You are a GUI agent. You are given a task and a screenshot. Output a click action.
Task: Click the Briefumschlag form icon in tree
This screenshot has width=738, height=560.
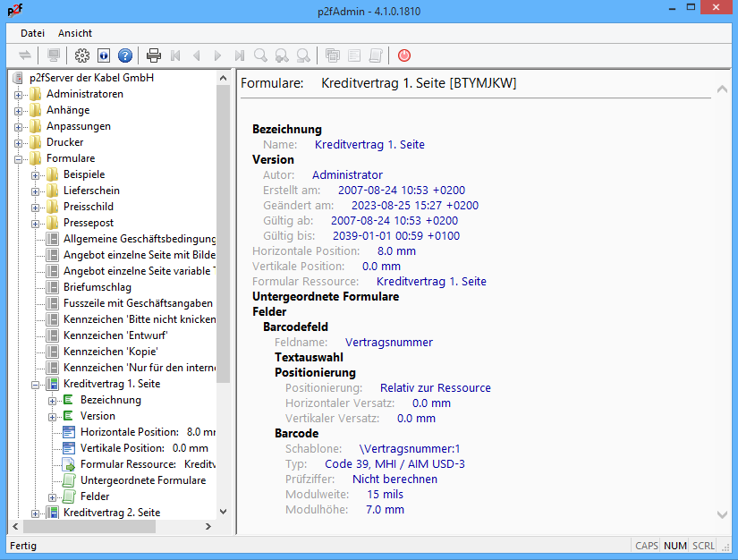(x=53, y=287)
